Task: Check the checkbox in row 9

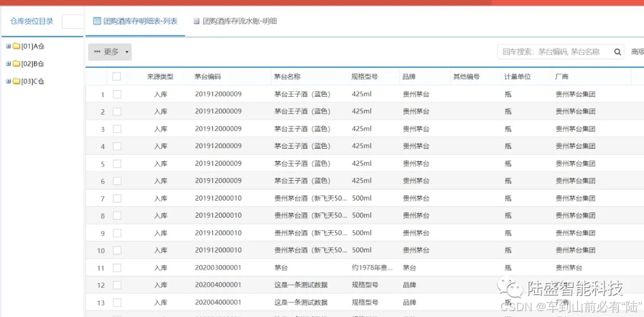Action: (117, 233)
